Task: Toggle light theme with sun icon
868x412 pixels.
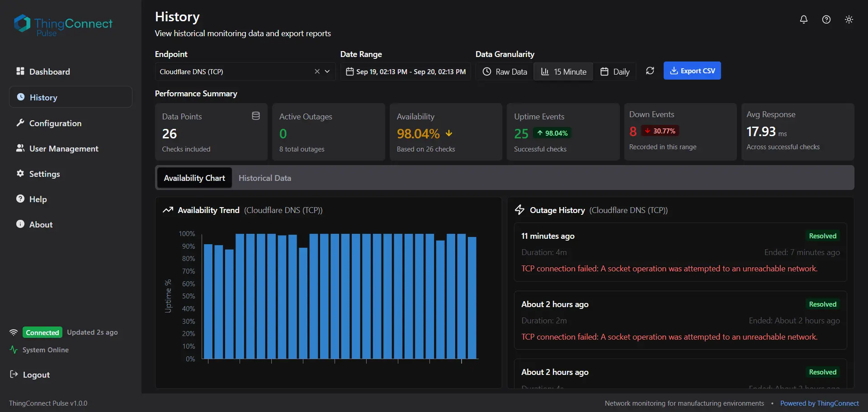Action: [849, 19]
